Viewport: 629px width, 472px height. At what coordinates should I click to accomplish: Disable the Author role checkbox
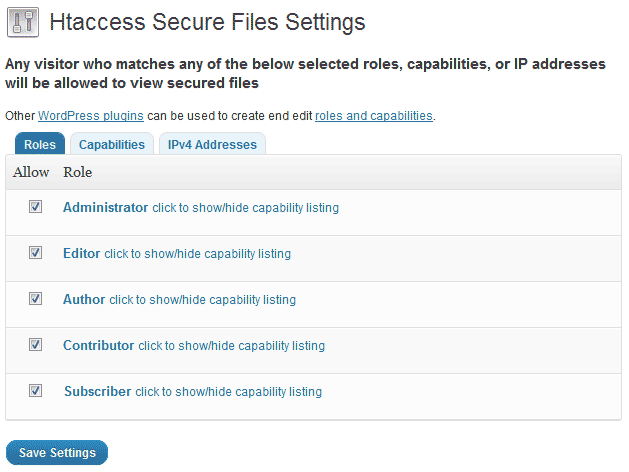click(35, 298)
